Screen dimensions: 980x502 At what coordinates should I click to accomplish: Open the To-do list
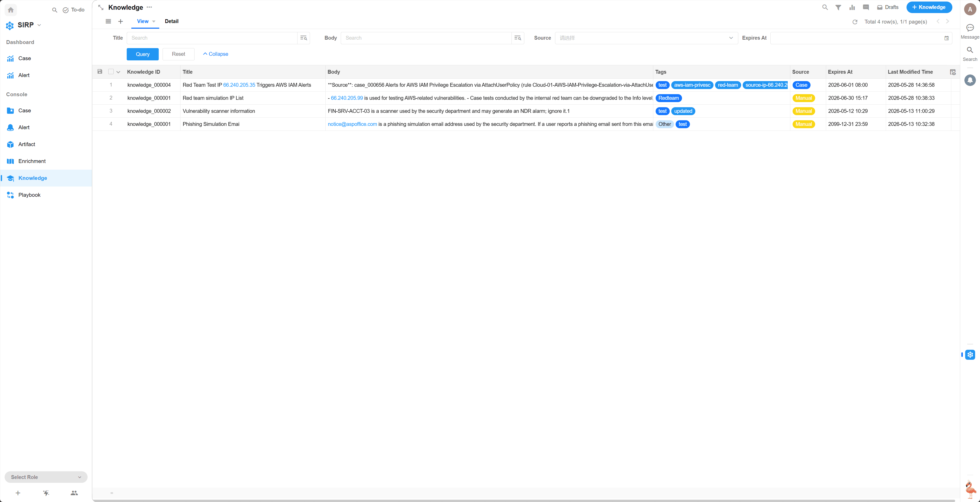tap(74, 10)
